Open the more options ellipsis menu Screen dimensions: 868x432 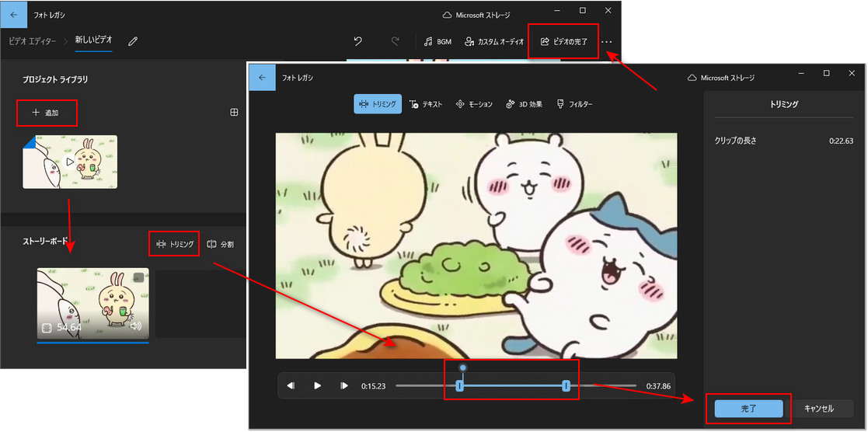607,41
